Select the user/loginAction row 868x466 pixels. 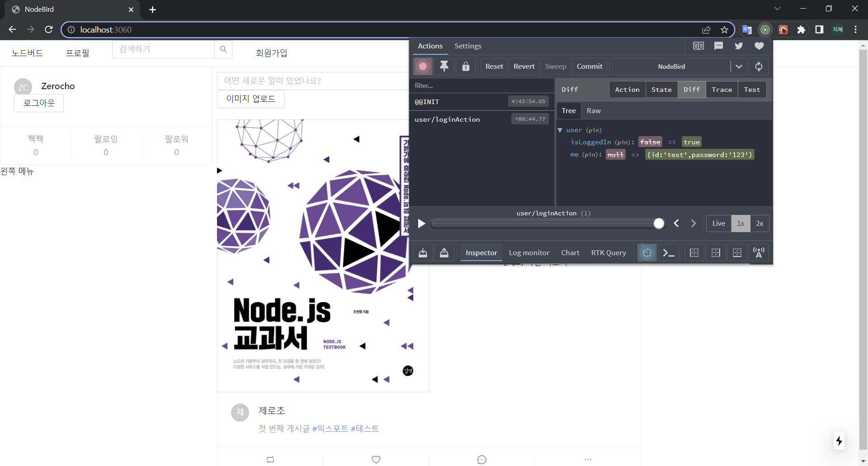click(x=482, y=119)
